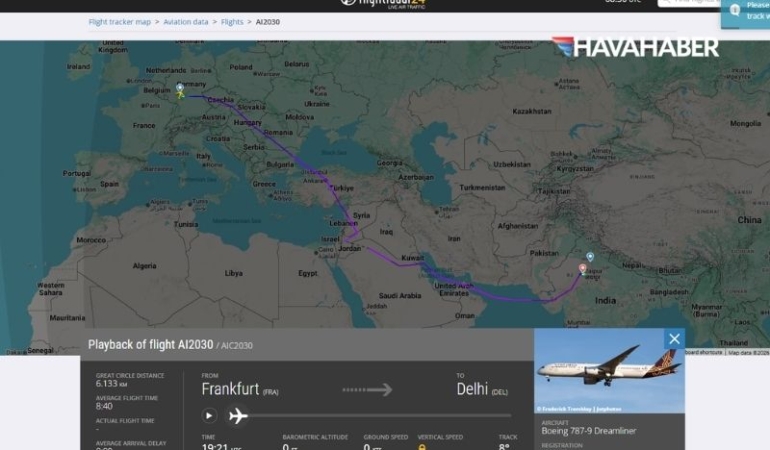Click the red destination pin near Delhi
The width and height of the screenshot is (770, 450).
click(582, 269)
